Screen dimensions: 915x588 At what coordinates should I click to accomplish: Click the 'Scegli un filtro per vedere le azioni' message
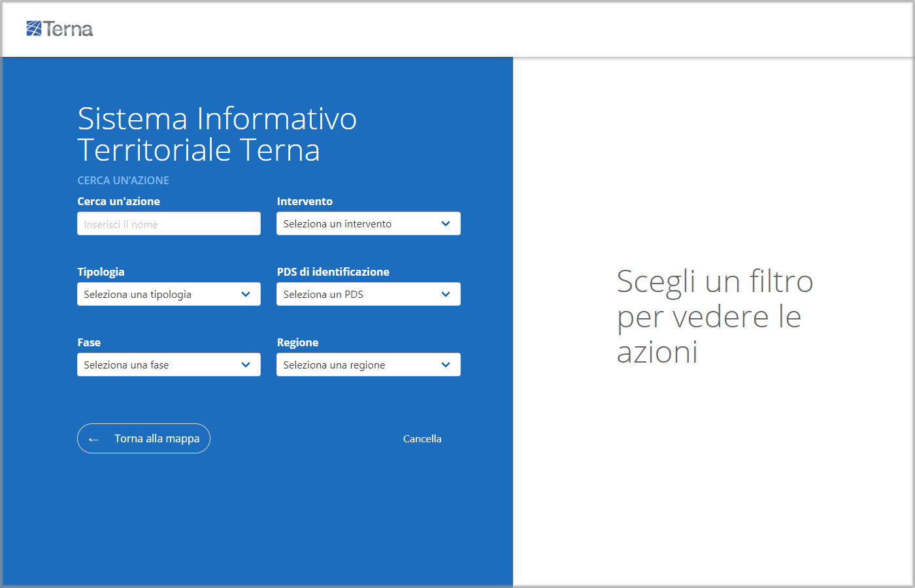click(x=715, y=316)
